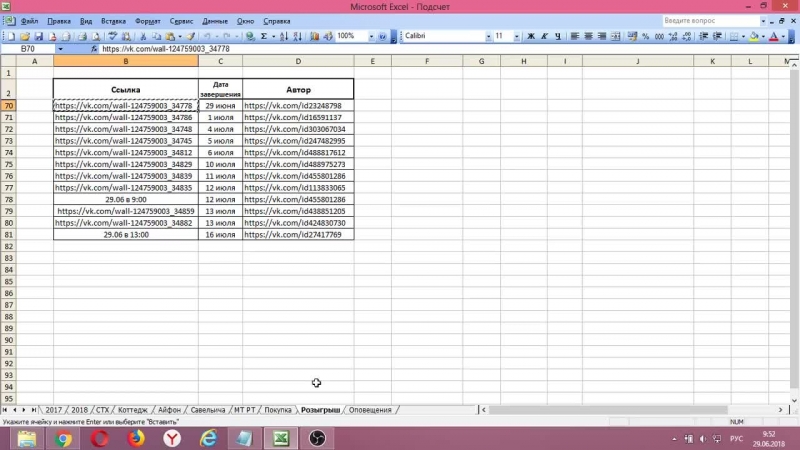
Task: Click the fx insert function button
Action: coord(94,49)
